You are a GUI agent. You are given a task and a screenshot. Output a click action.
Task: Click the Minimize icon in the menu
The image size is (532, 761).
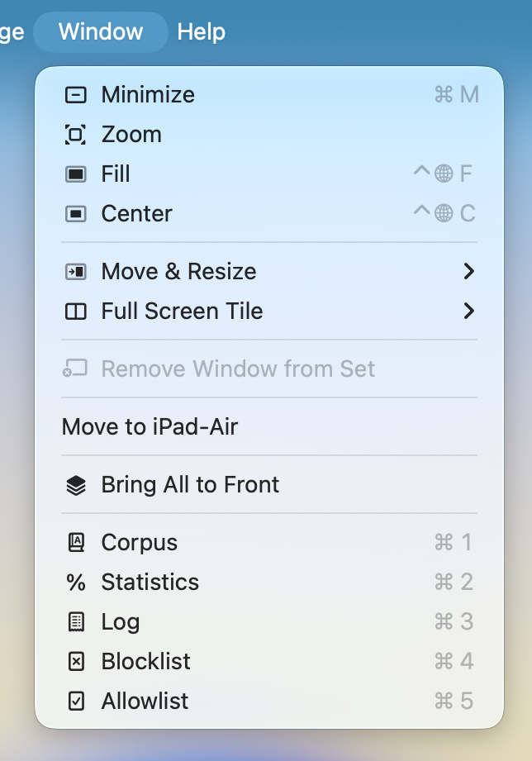click(75, 94)
